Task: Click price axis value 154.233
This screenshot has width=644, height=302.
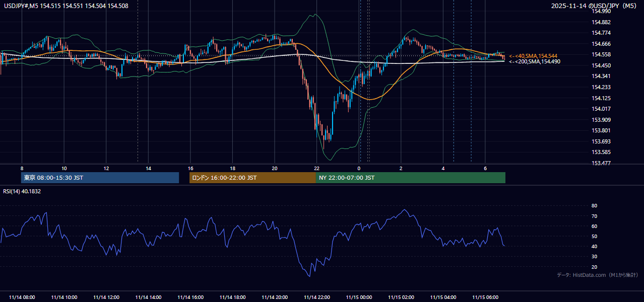Action: (x=601, y=87)
